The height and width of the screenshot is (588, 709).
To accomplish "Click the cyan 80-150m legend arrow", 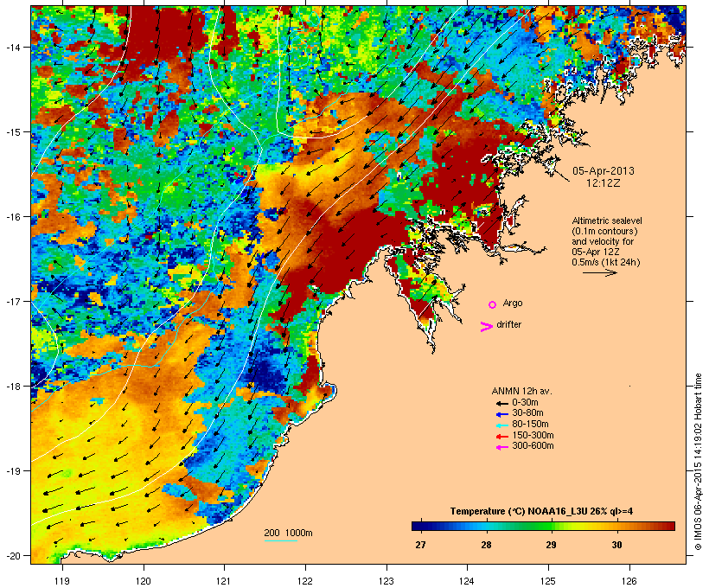I will tap(501, 425).
